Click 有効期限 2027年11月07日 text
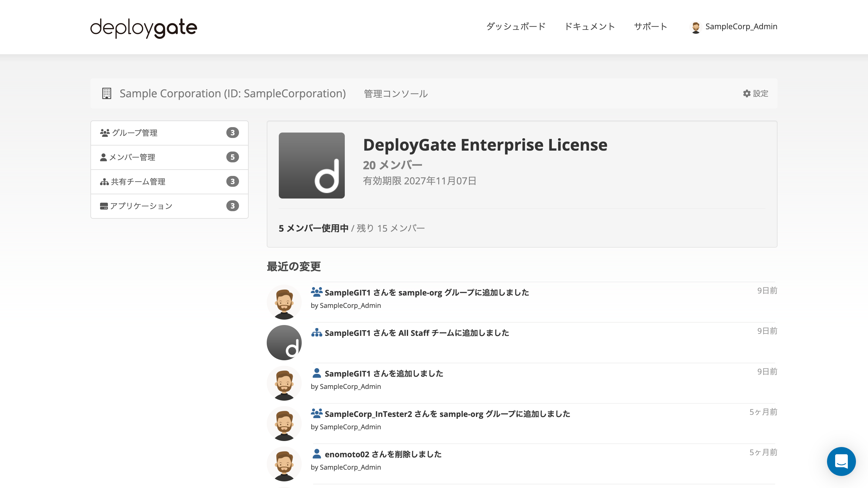 pos(420,181)
